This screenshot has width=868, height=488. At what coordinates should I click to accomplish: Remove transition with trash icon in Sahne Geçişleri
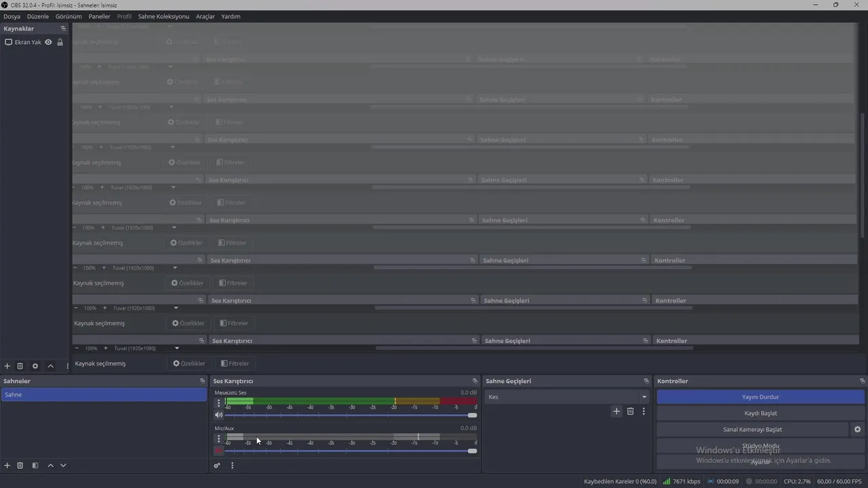[x=630, y=411]
